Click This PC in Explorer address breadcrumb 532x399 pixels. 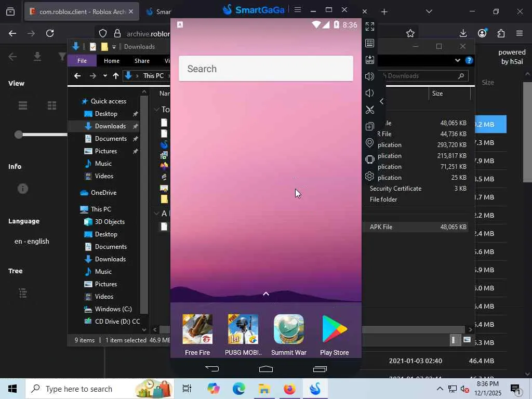(x=153, y=76)
